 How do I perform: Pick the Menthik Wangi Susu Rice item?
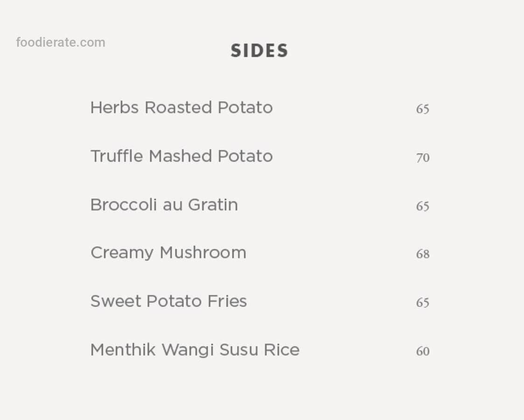pos(195,350)
